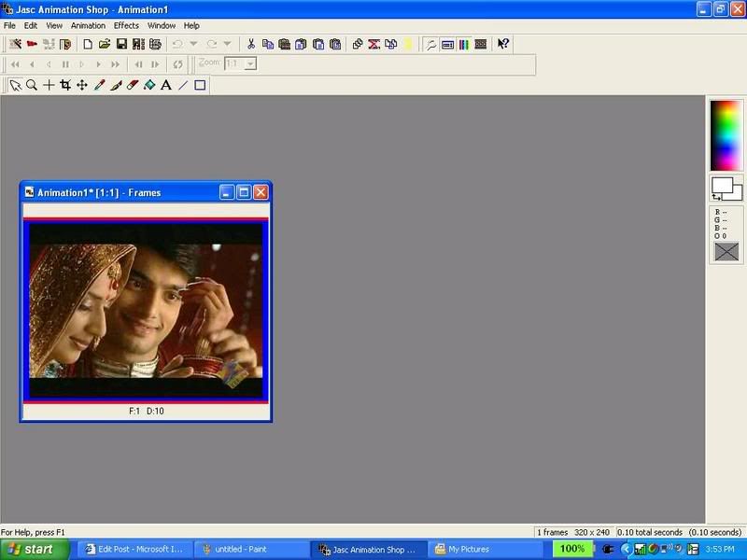The image size is (747, 560).
Task: Select the Line tool
Action: 183,85
